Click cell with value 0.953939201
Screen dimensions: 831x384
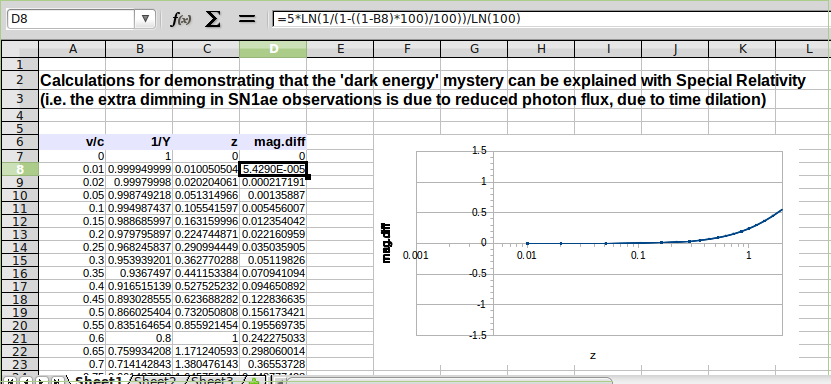pyautogui.click(x=139, y=261)
